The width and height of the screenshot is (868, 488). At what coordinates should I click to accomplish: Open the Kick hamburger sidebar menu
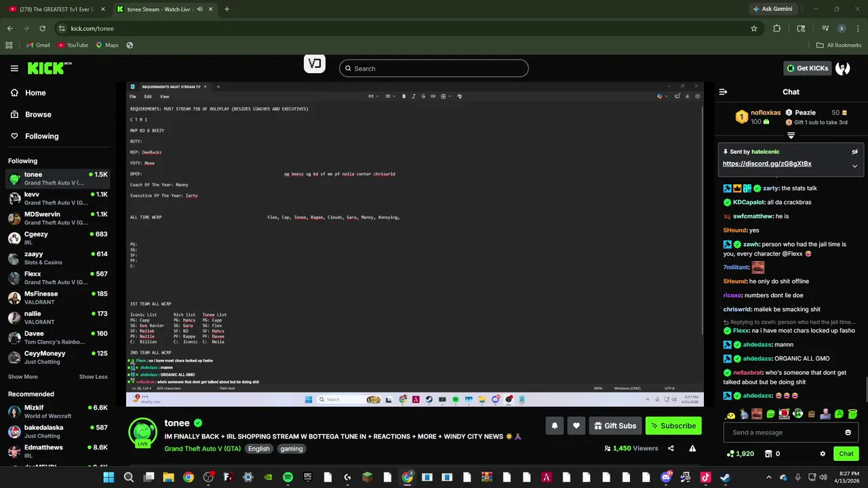click(14, 68)
